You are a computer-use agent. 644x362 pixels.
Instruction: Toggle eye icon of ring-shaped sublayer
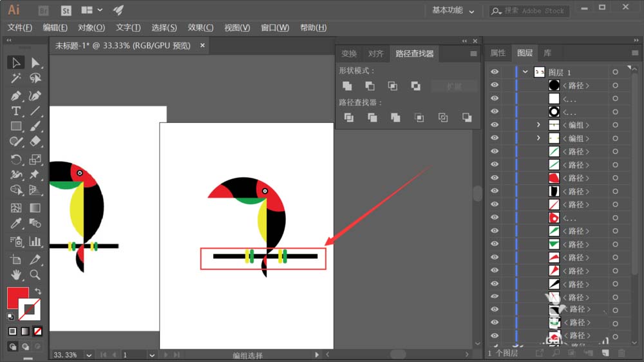tap(495, 111)
